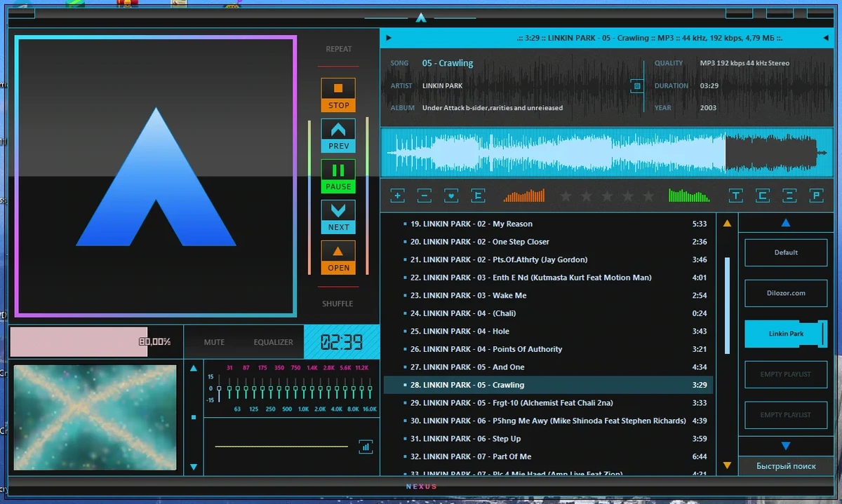Image resolution: width=842 pixels, height=504 pixels.
Task: Stop playback with the STOP button
Action: tap(338, 95)
